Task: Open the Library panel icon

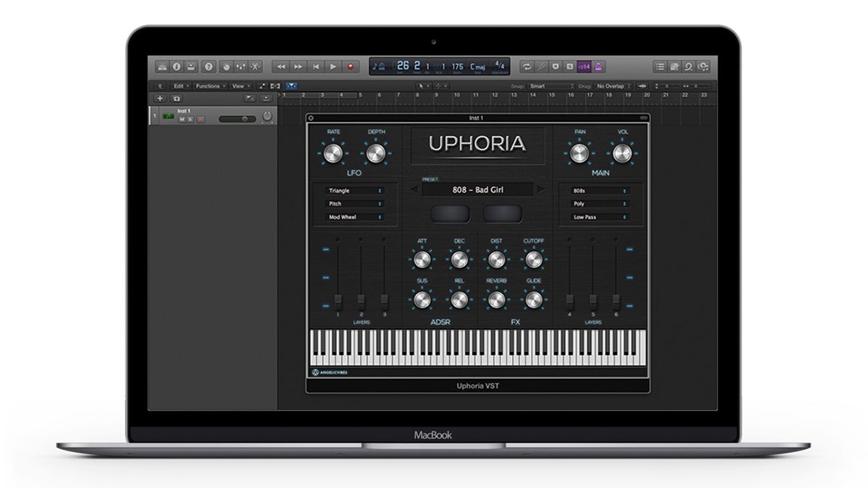Action: coord(162,67)
